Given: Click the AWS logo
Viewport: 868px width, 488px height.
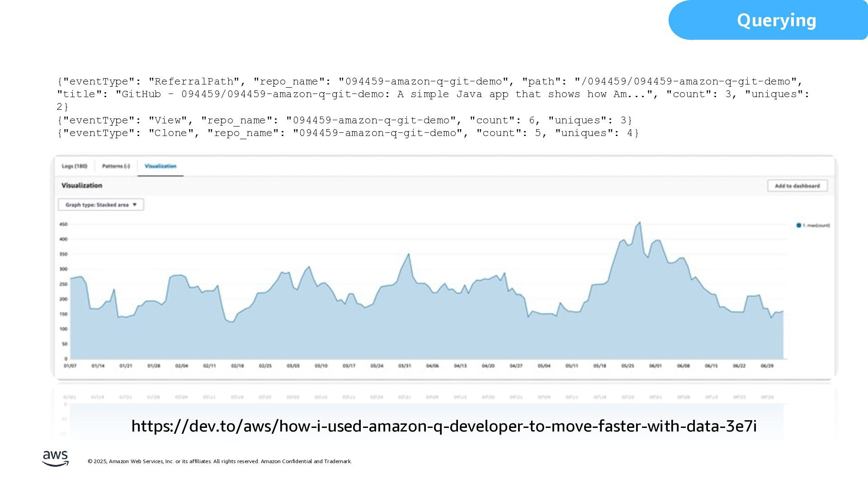Looking at the screenshot, I should 55,458.
